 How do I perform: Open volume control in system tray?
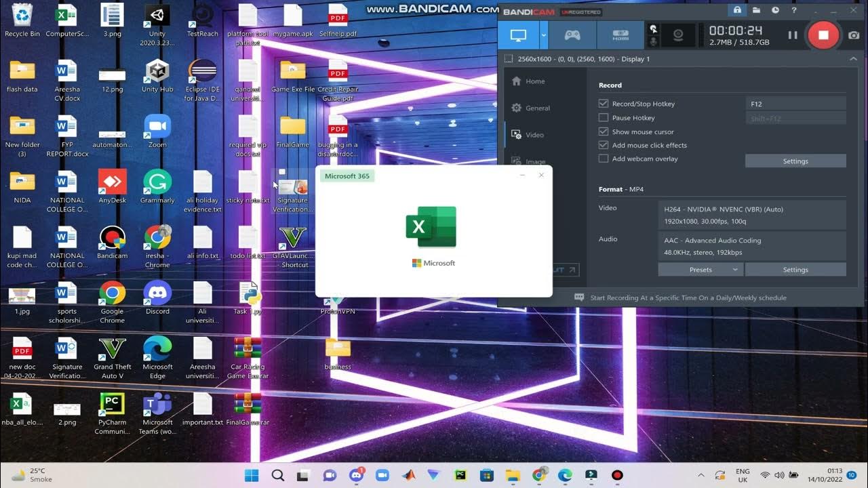pos(780,475)
